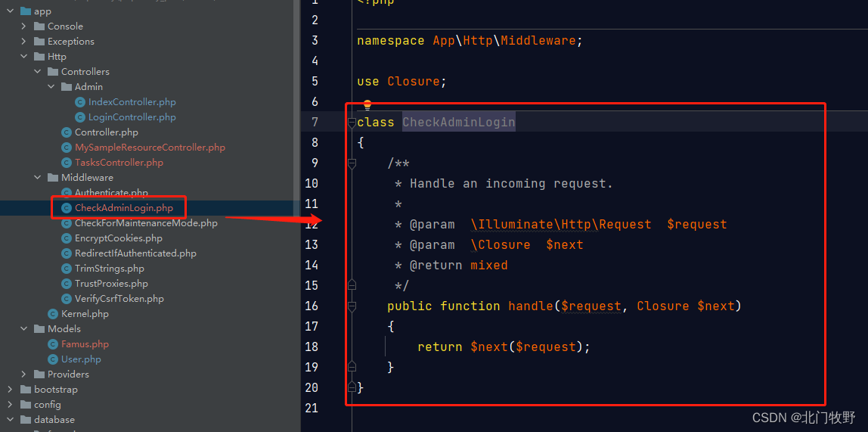This screenshot has width=868, height=432.
Task: Click the bootstrap folder icon
Action: point(26,390)
